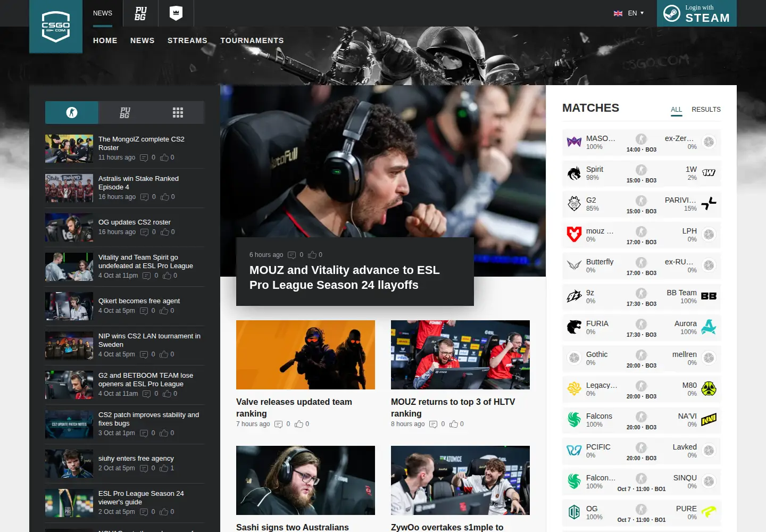Open the crown shield icon in top bar
Viewport: 766px width, 532px height.
[x=176, y=13]
